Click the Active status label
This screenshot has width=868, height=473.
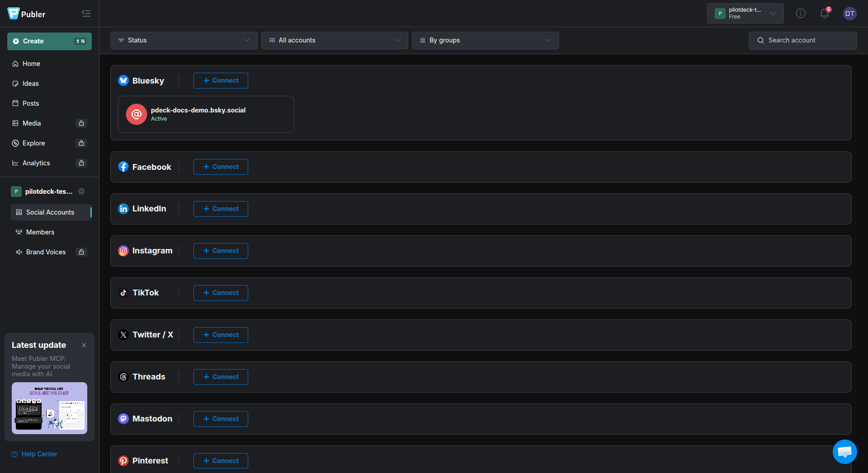tap(159, 119)
